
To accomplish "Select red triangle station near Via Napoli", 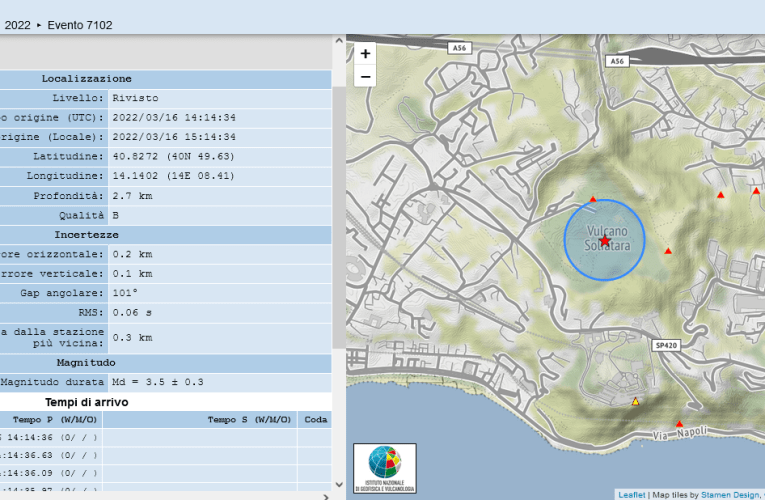I will click(x=679, y=424).
